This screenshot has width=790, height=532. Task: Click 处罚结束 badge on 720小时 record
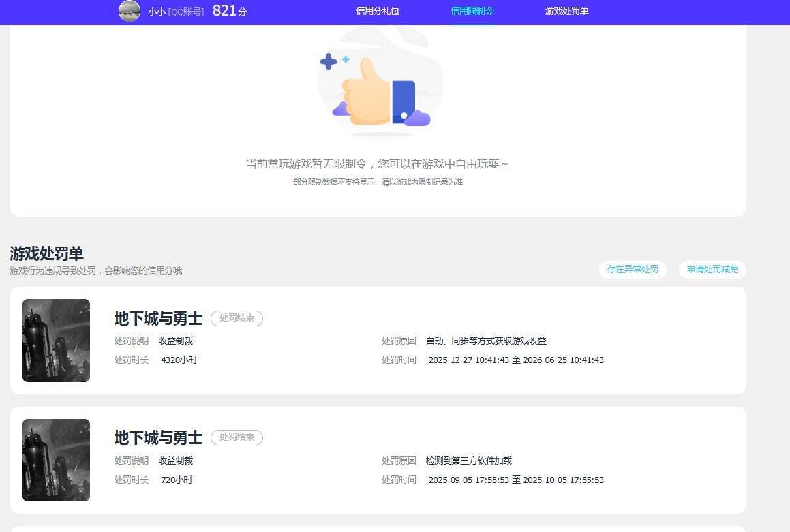[x=237, y=437]
